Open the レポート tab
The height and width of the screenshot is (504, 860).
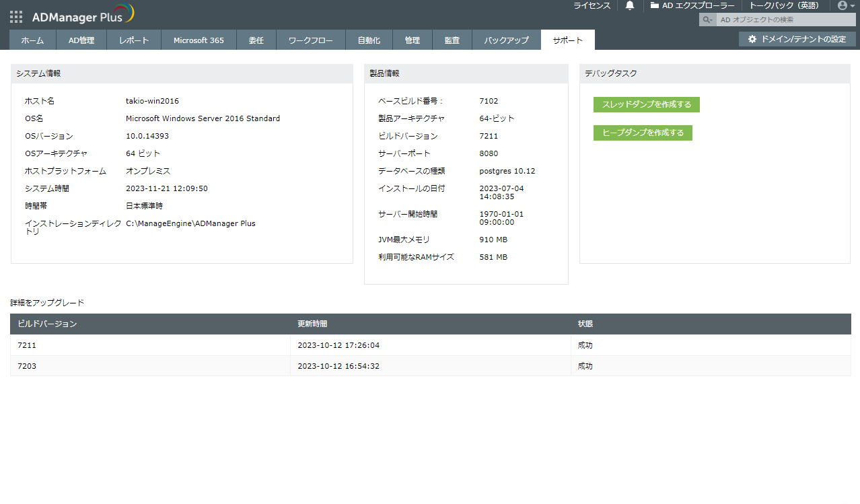click(x=134, y=40)
